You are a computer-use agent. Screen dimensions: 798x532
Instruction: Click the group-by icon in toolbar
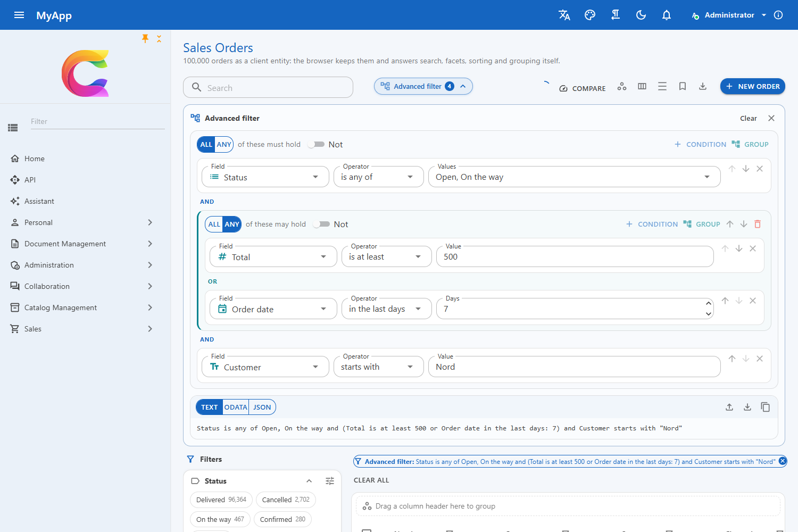pos(622,86)
